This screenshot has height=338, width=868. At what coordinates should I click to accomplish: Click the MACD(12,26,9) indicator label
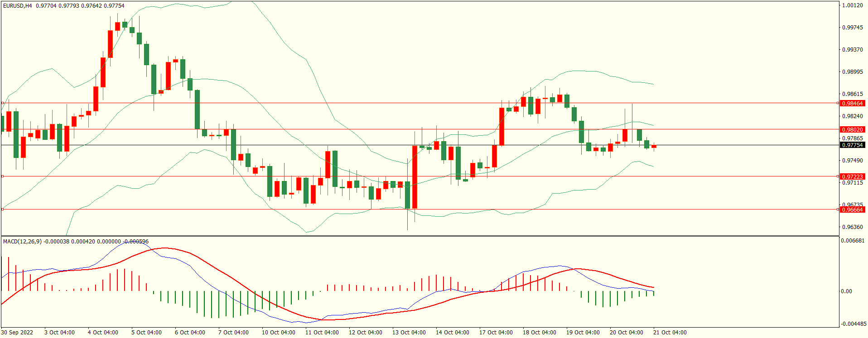pyautogui.click(x=22, y=242)
